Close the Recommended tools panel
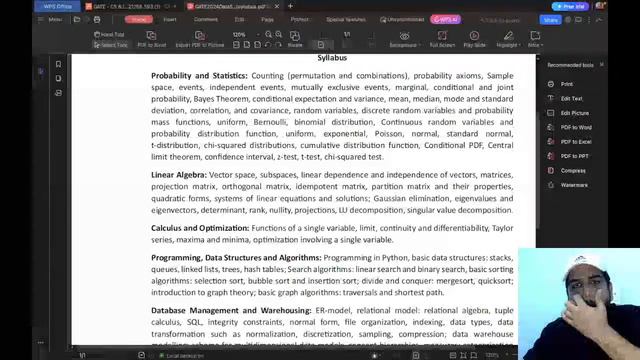Viewport: 640px width, 360px height. pos(602,65)
